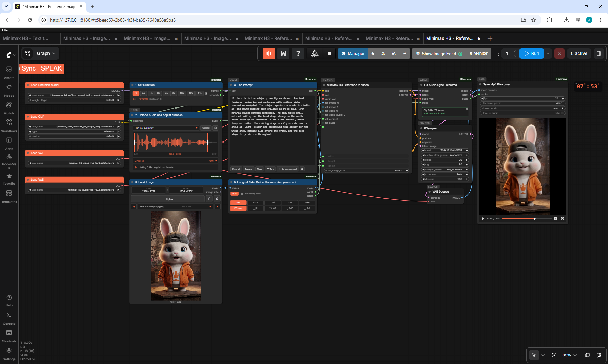Click the video preview progress slider
Viewport: 608px width, 364px height.
pyautogui.click(x=527, y=219)
